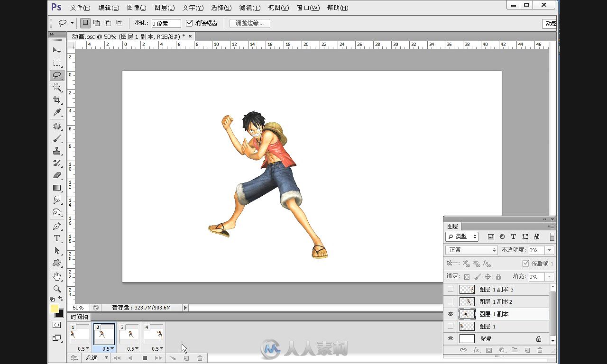Select the Magic Wand tool
Image resolution: width=607 pixels, height=364 pixels.
[x=57, y=88]
